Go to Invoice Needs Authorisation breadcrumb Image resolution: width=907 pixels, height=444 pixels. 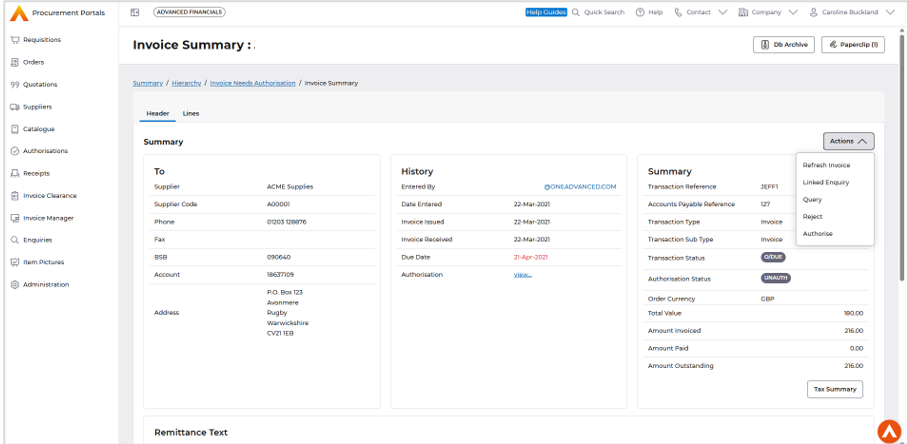click(252, 83)
